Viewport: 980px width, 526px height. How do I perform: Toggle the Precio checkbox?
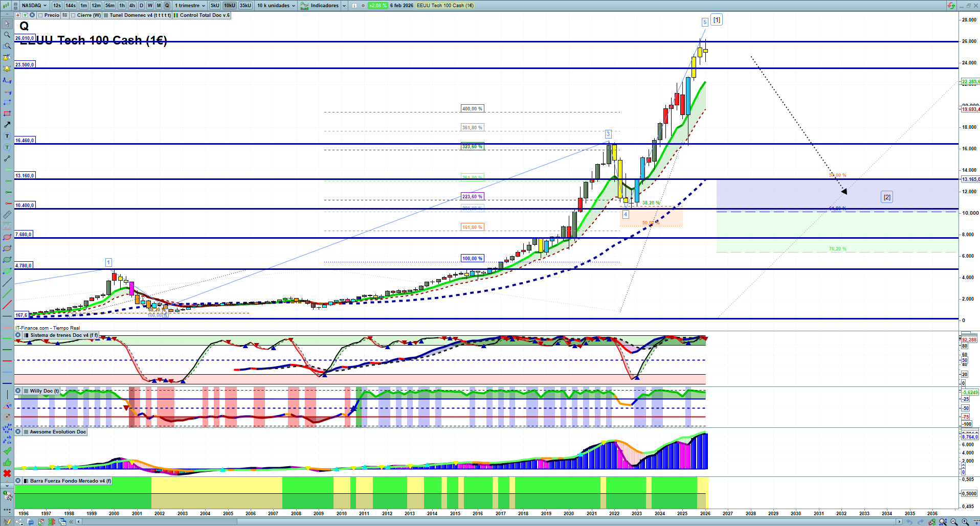point(40,15)
